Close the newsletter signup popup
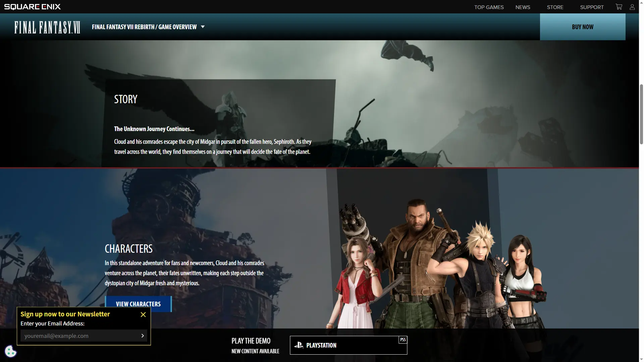This screenshot has height=362, width=644. point(143,314)
